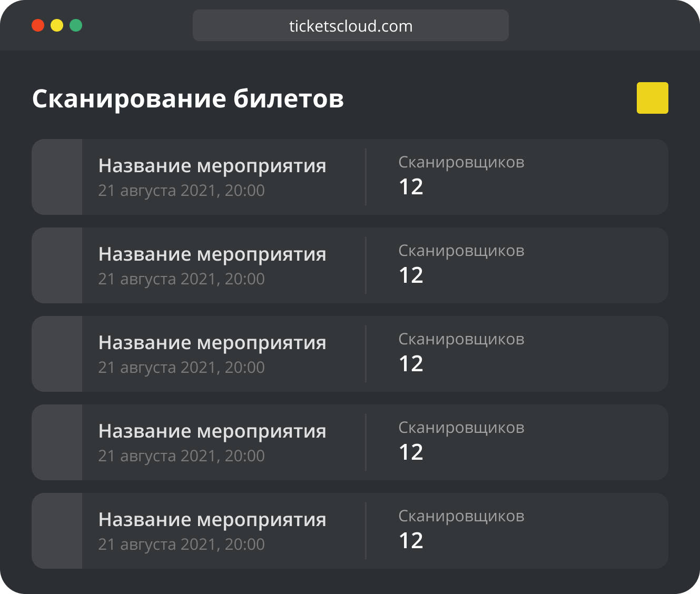Click Сканировщиков count in the last row

point(411,541)
